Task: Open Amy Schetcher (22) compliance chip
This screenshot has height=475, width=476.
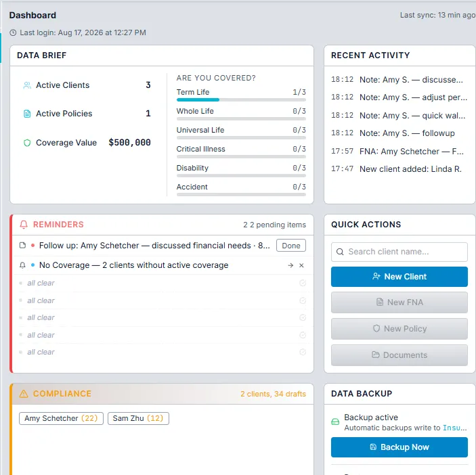Action: (61, 418)
